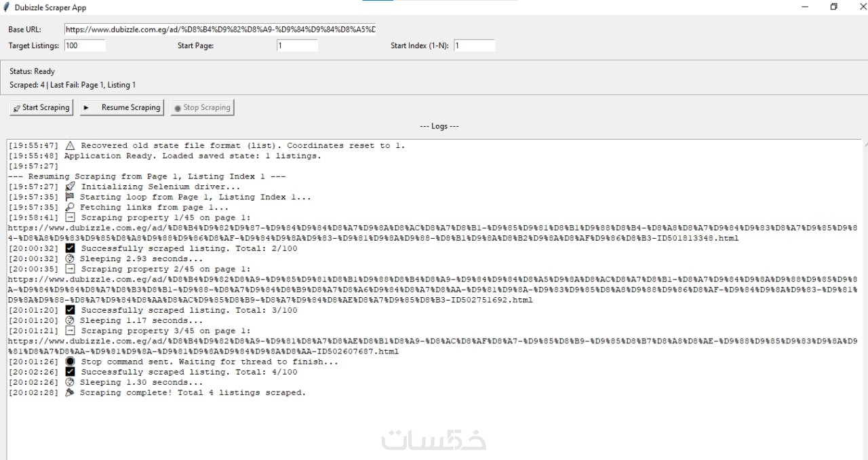The image size is (868, 460).
Task: Click the log area vertical scrollbar
Action: tap(864, 299)
